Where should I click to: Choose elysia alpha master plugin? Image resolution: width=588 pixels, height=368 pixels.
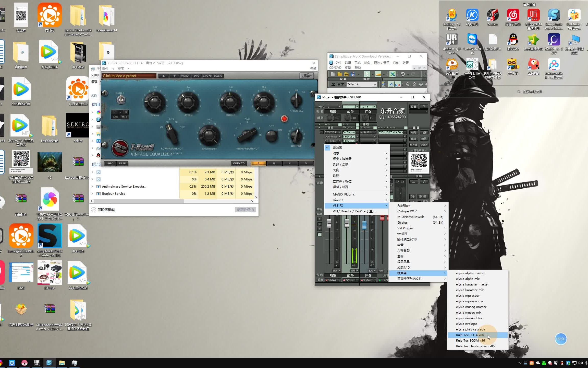(478, 273)
